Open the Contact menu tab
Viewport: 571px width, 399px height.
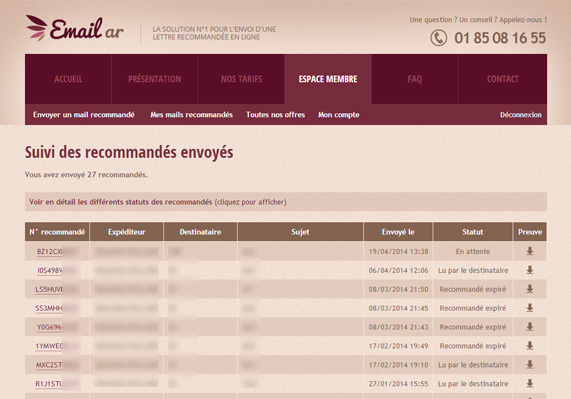click(x=503, y=79)
